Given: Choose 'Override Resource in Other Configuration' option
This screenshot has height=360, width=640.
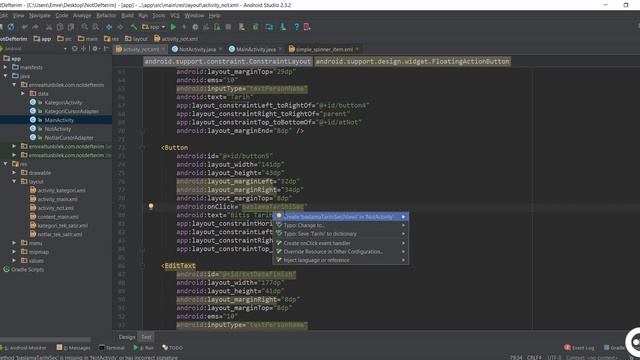Looking at the screenshot, I should point(341,252).
